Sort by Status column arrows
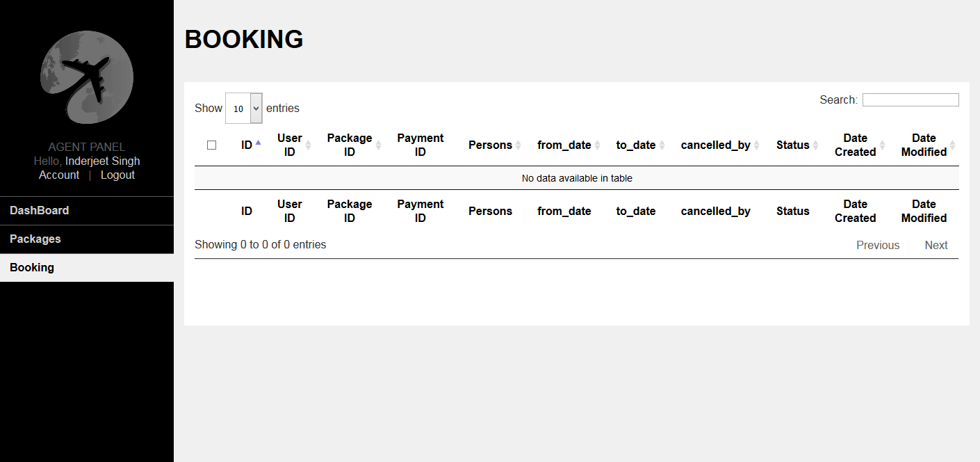The width and height of the screenshot is (980, 462). (815, 145)
